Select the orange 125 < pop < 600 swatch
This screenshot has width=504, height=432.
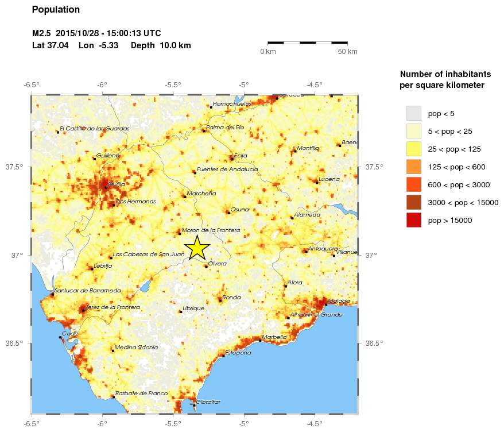[413, 167]
